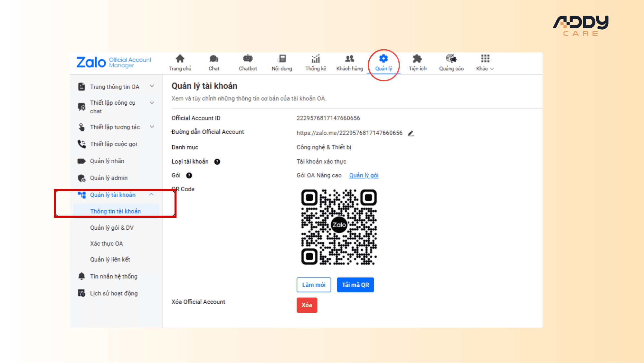Open the Quản lý gói link

[x=364, y=175]
